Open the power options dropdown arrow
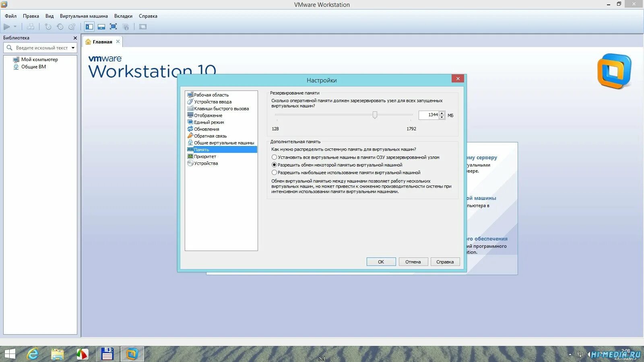Screen dimensions: 644x362 pyautogui.click(x=15, y=27)
